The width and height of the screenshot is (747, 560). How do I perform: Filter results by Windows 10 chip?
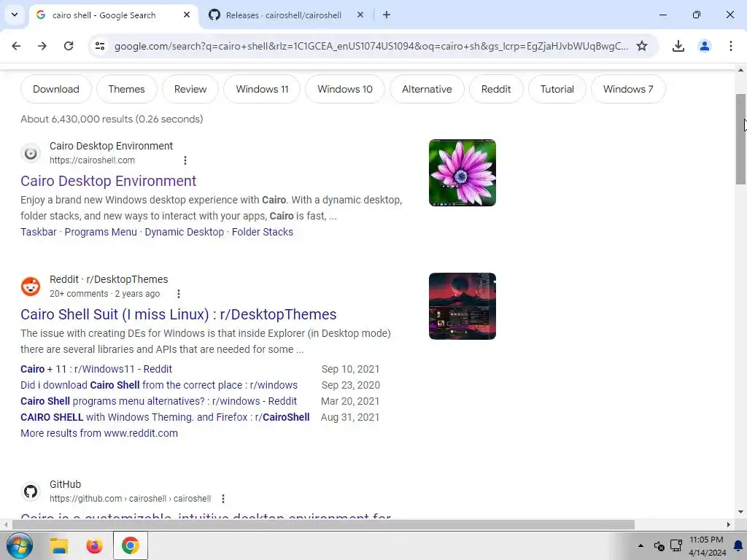(x=345, y=89)
